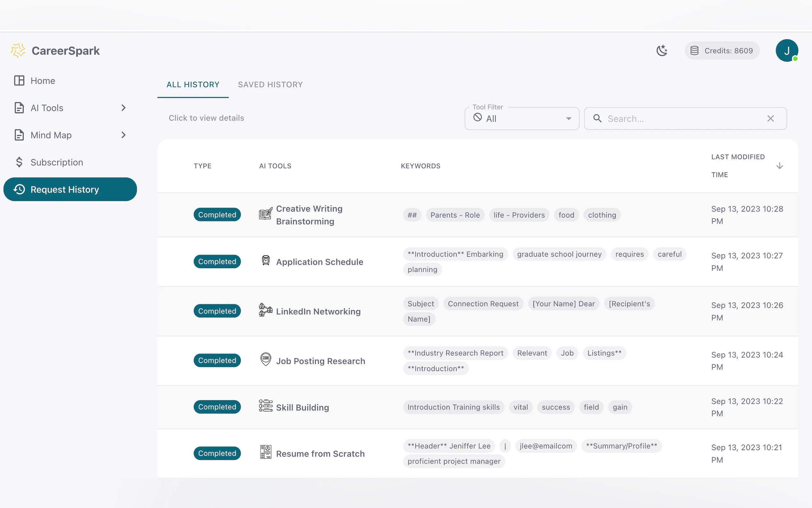Clear the search field with X
This screenshot has height=508, width=812.
coord(770,119)
